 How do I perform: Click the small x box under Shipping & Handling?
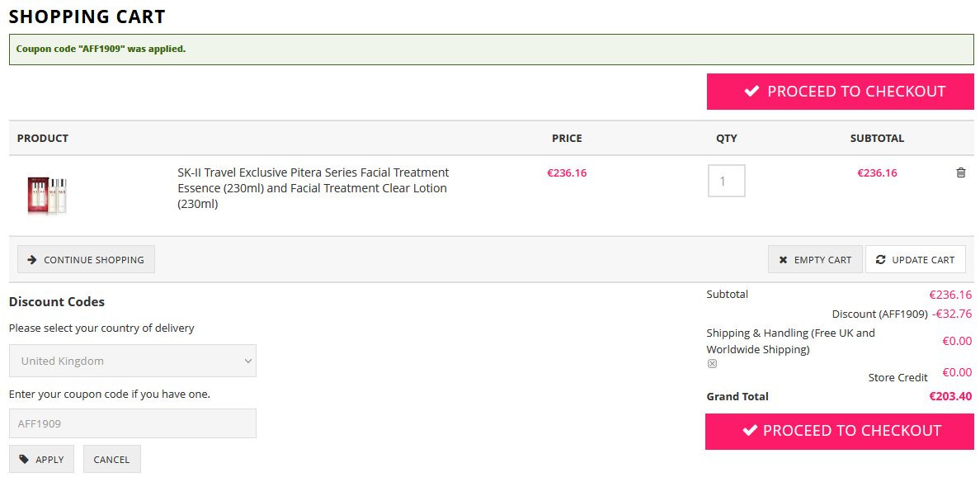(712, 364)
